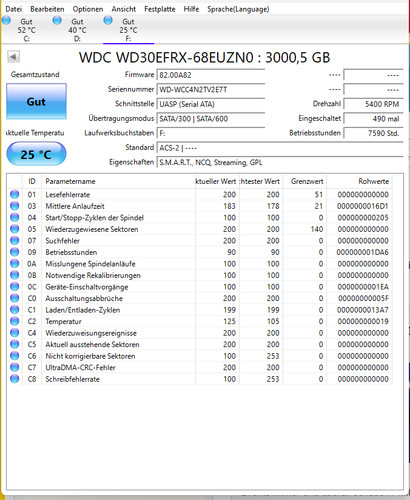Select the Lesefehlerrate parameter name
Image resolution: width=410 pixels, height=500 pixels.
pos(68,195)
